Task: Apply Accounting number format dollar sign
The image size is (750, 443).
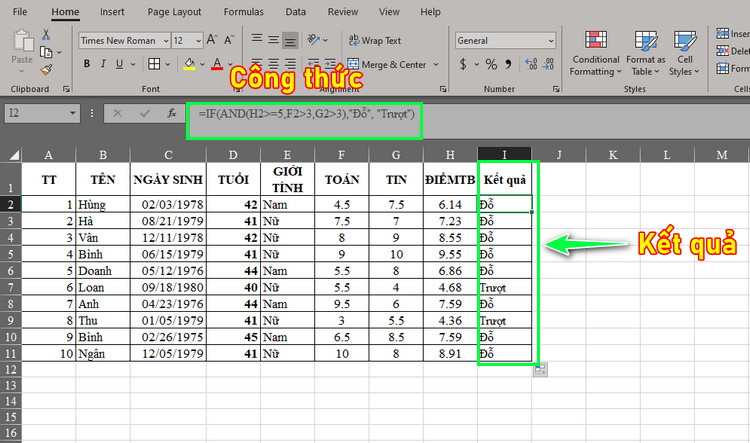Action: [463, 64]
